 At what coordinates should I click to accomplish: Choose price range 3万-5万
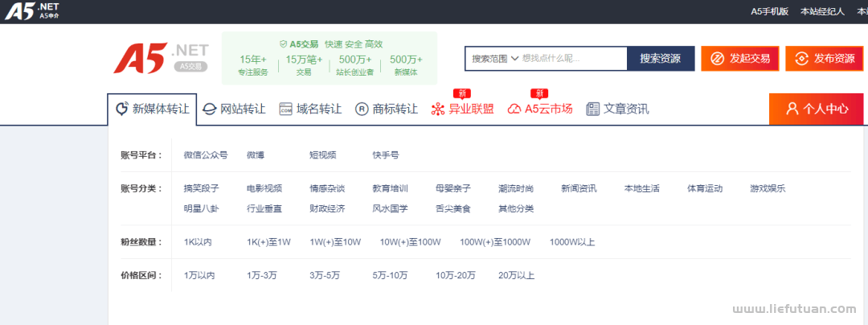tap(325, 275)
